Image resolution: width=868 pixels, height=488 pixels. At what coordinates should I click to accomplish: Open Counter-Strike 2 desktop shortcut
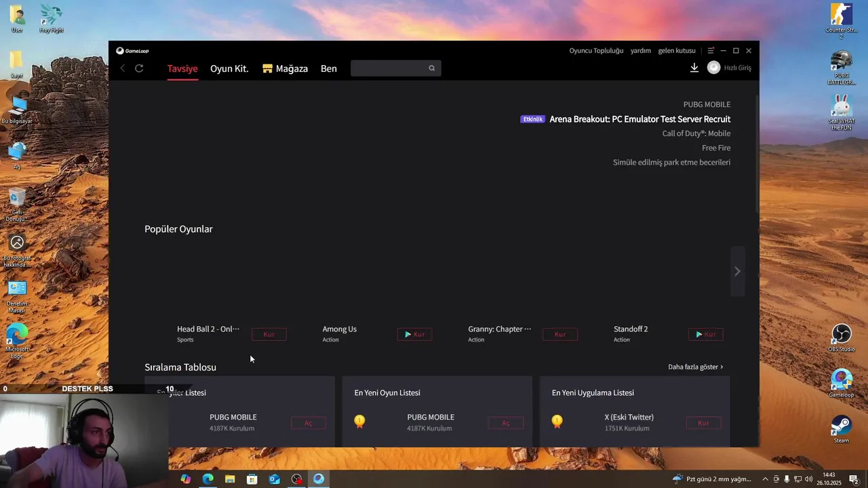[842, 20]
